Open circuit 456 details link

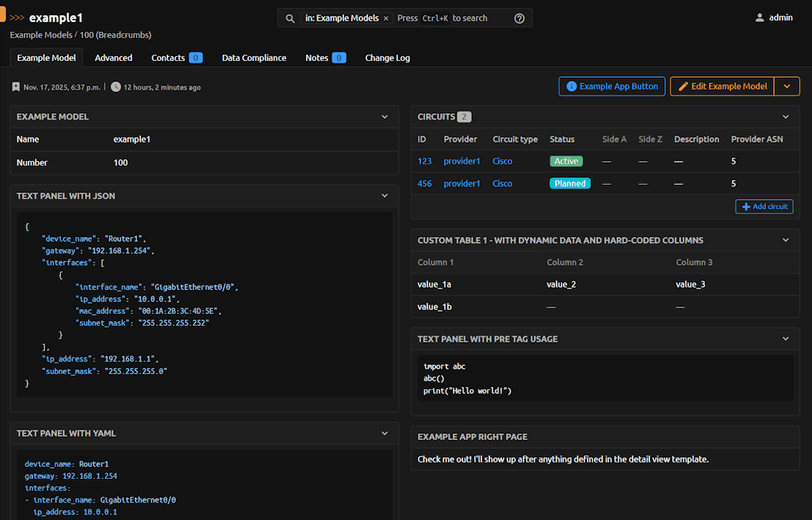[x=426, y=183]
